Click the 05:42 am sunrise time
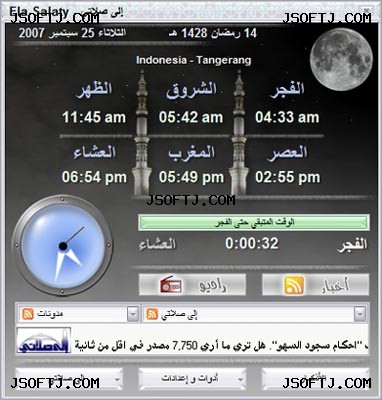The image size is (382, 400). (x=191, y=117)
